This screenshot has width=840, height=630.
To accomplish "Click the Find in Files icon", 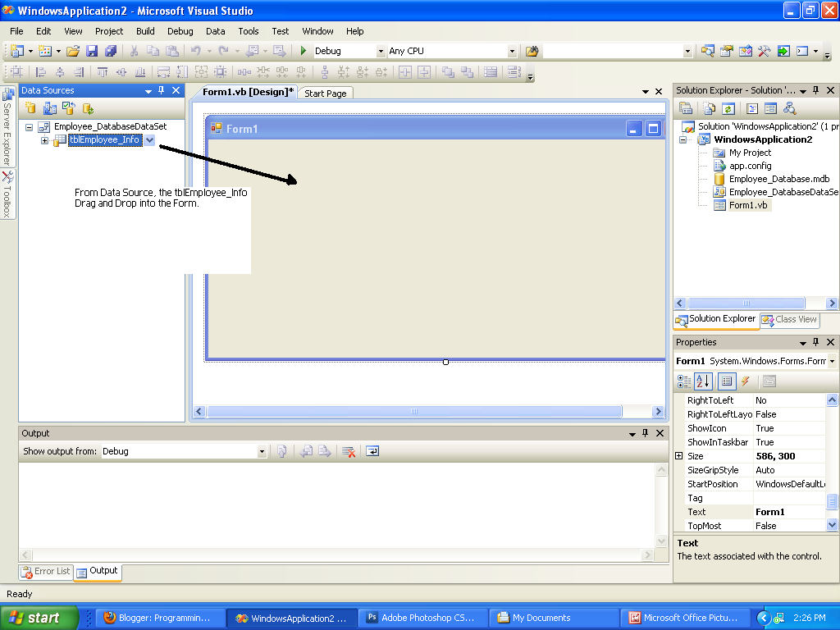I will (x=532, y=51).
